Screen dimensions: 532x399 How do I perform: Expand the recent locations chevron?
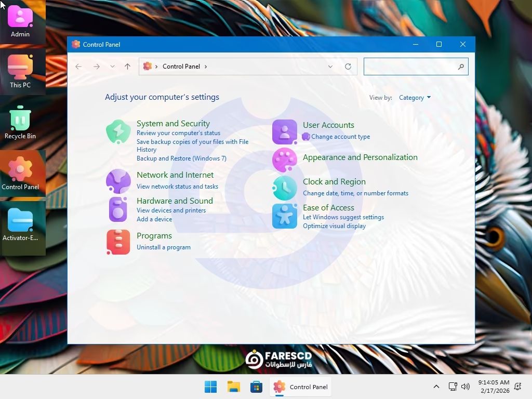pyautogui.click(x=112, y=66)
